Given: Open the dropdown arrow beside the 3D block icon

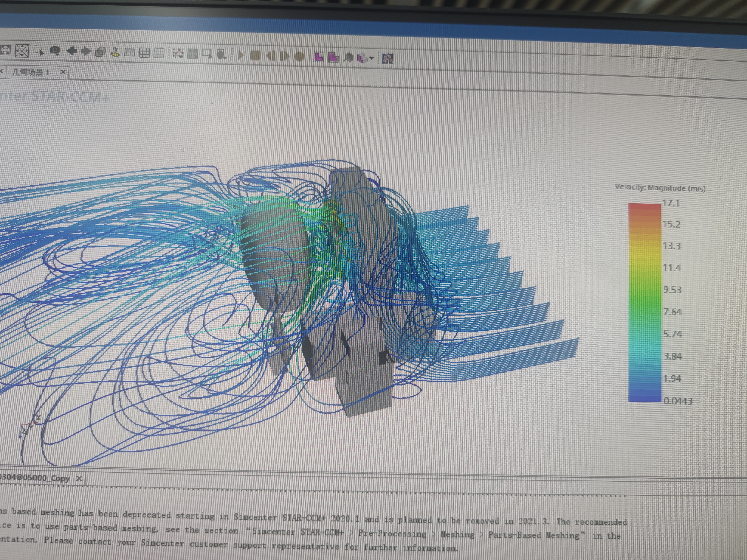Looking at the screenshot, I should pyautogui.click(x=371, y=58).
